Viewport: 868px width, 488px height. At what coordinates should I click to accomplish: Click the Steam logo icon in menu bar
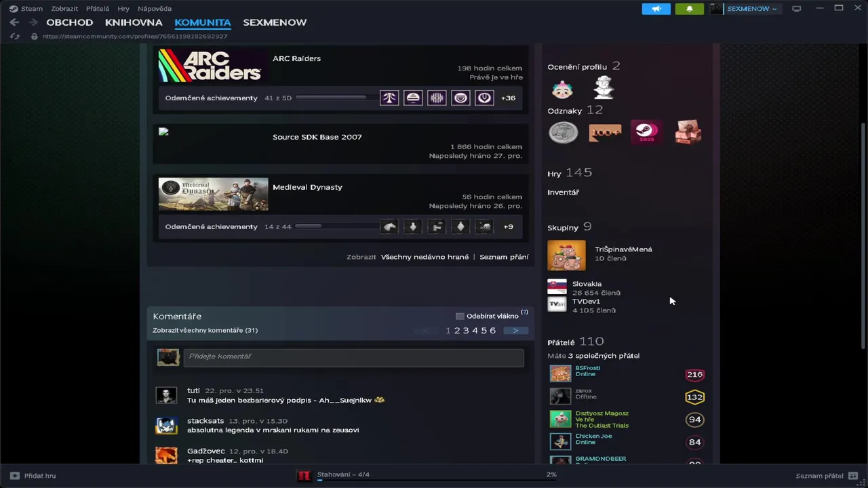point(14,9)
